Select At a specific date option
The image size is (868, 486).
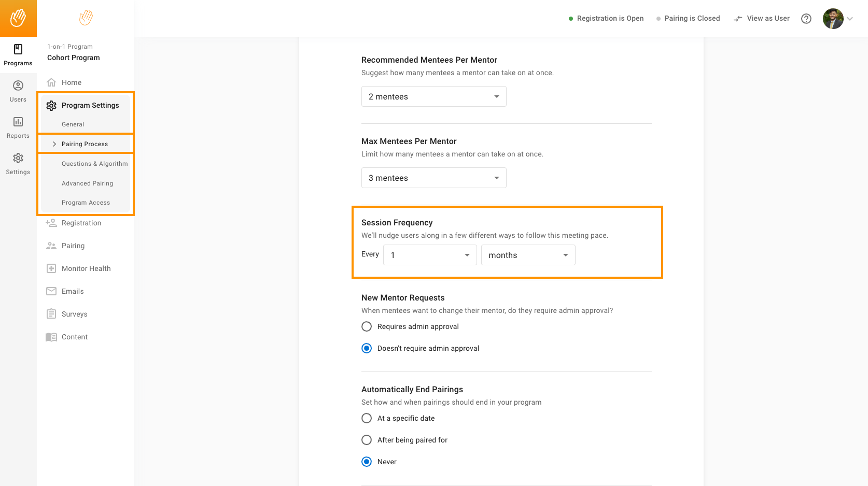pyautogui.click(x=367, y=418)
